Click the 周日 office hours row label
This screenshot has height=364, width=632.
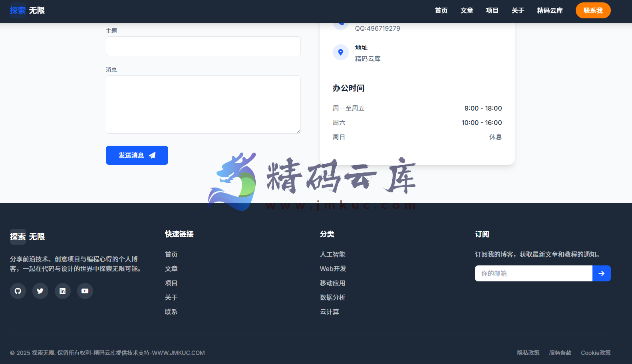click(x=339, y=137)
